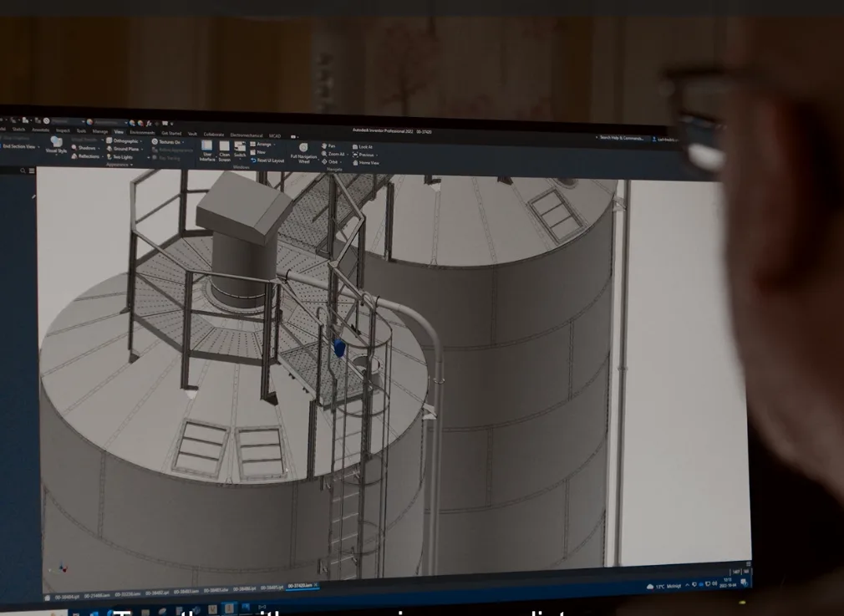Activate the Pan tool
Image resolution: width=844 pixels, height=616 pixels.
[328, 146]
